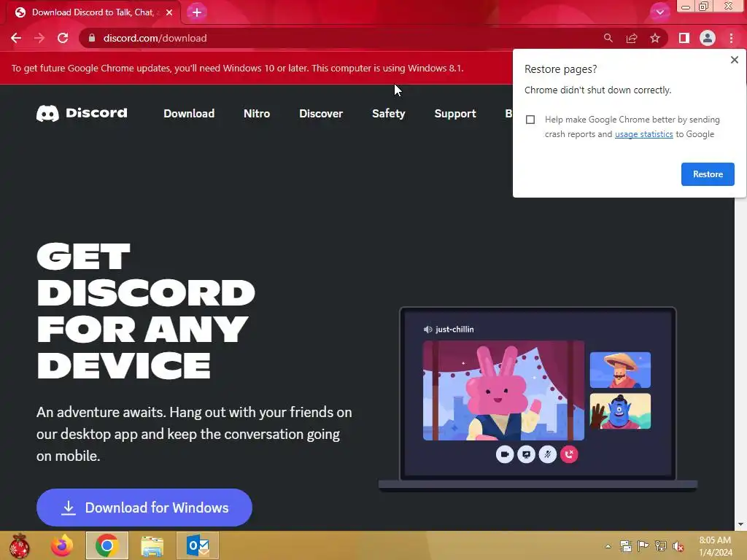Click the Christmas ornament start icon
The width and height of the screenshot is (747, 560).
coord(19,545)
